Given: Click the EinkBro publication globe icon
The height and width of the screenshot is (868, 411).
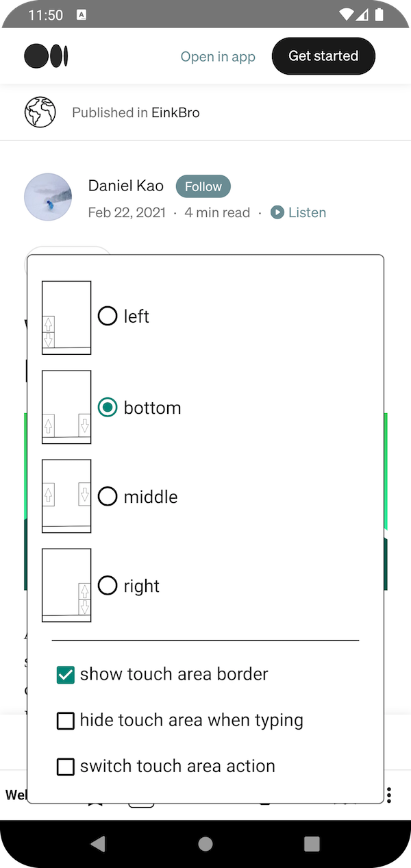Looking at the screenshot, I should [40, 112].
